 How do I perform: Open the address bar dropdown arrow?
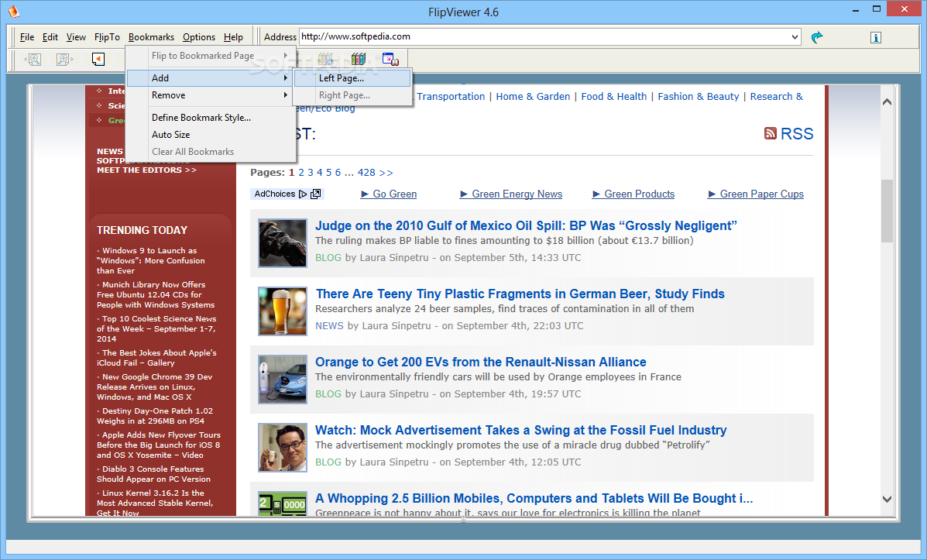coord(795,36)
